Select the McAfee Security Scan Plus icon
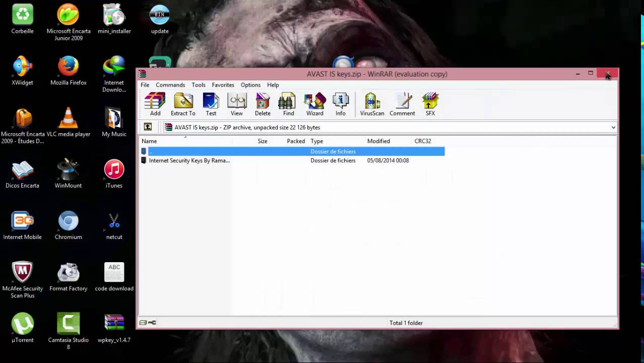The width and height of the screenshot is (644, 363). tap(23, 280)
